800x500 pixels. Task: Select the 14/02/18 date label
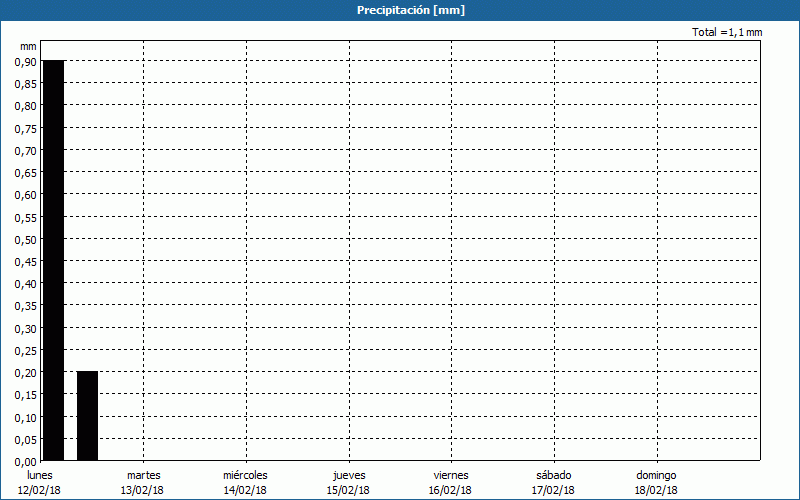point(245,490)
